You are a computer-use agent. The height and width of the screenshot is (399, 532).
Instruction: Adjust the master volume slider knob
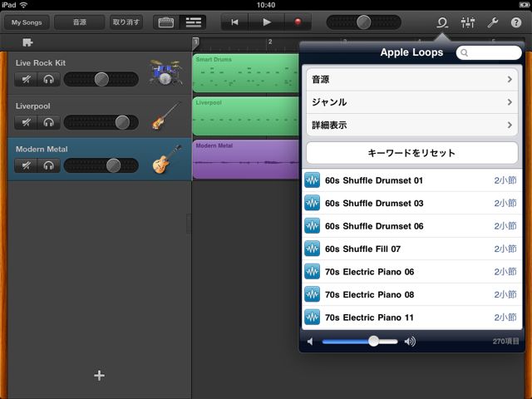tap(363, 22)
